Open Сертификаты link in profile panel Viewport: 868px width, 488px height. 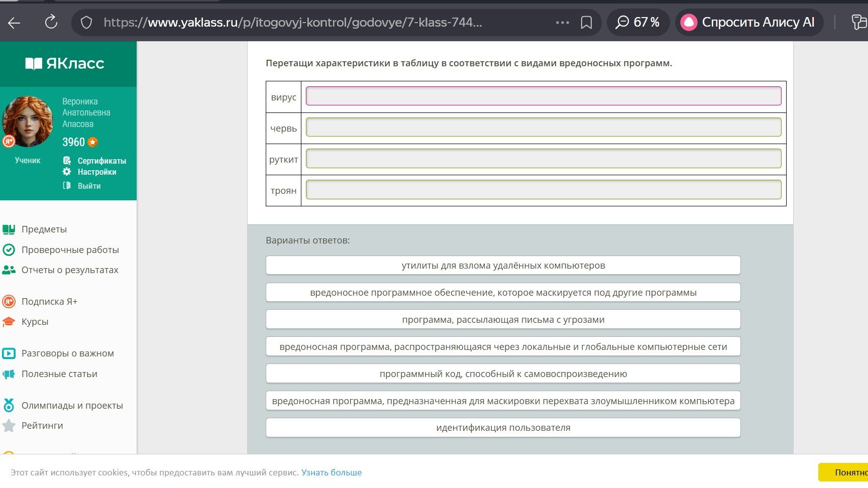(x=101, y=161)
